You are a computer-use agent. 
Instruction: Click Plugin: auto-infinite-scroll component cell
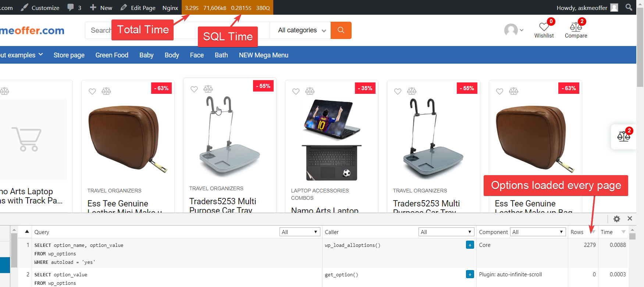pyautogui.click(x=510, y=274)
